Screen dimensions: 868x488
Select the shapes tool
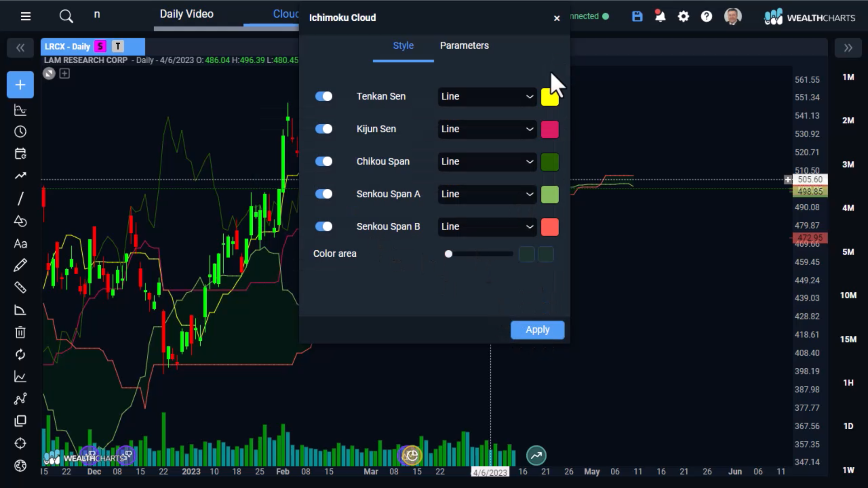(x=20, y=221)
